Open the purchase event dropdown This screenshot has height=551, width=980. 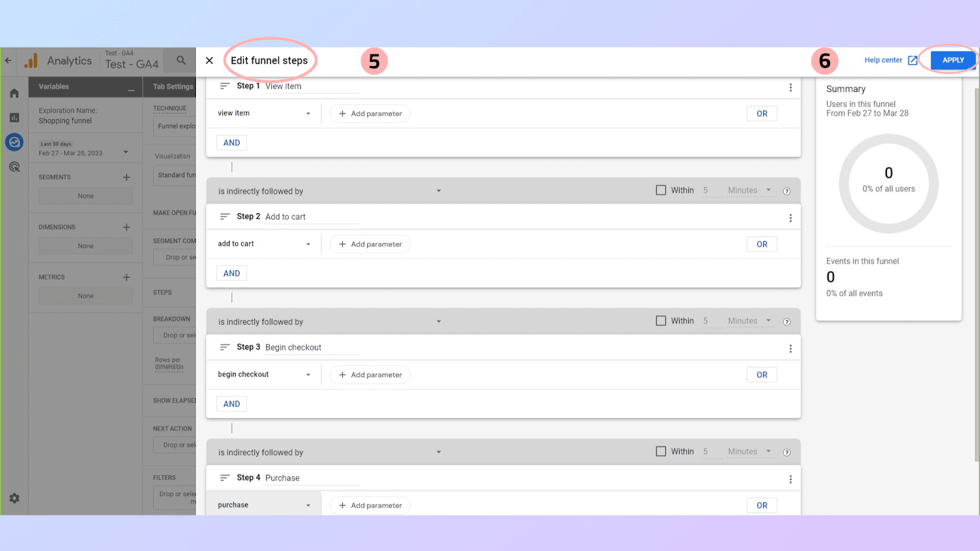(264, 505)
